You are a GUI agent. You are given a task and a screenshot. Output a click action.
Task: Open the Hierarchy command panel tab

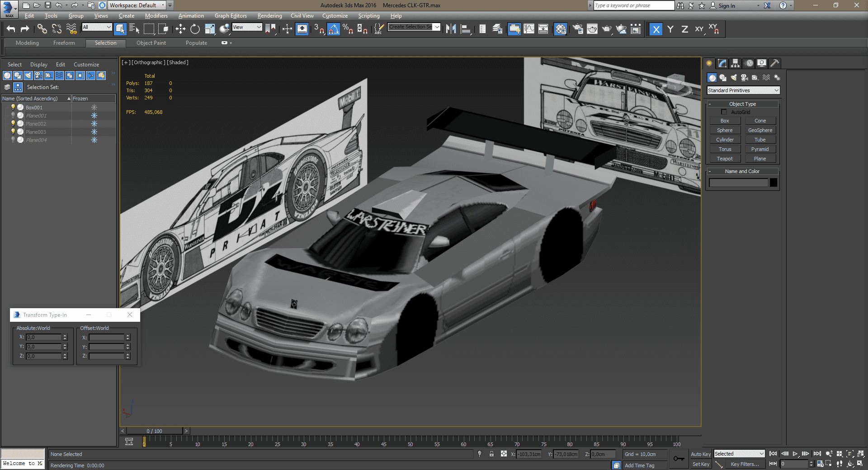click(x=735, y=63)
